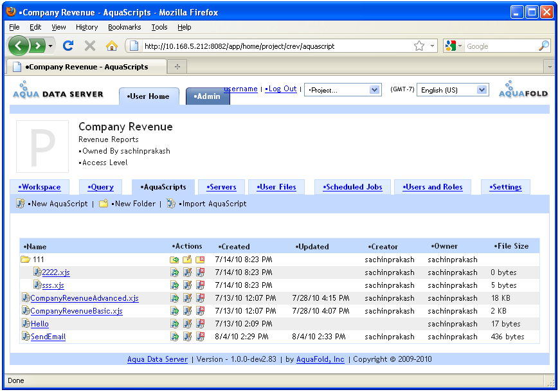
Task: Open the Firefox File menu
Action: pos(14,27)
